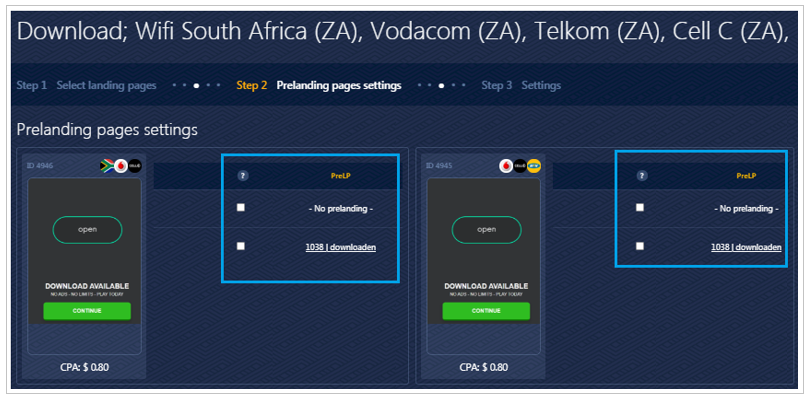Enable '1038 | downloaden' checkbox for ID 4945

pyautogui.click(x=640, y=246)
